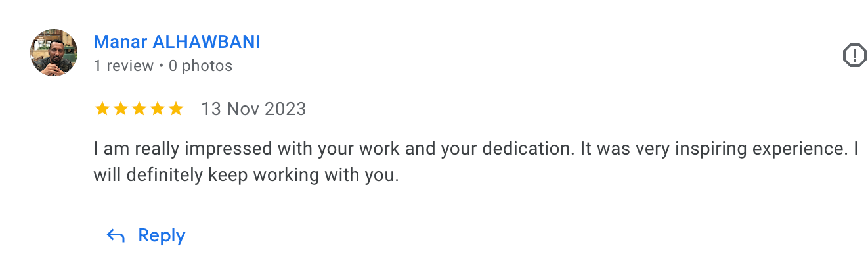
Task: Click the sentence starting "I am really impressed"
Action: (328, 149)
